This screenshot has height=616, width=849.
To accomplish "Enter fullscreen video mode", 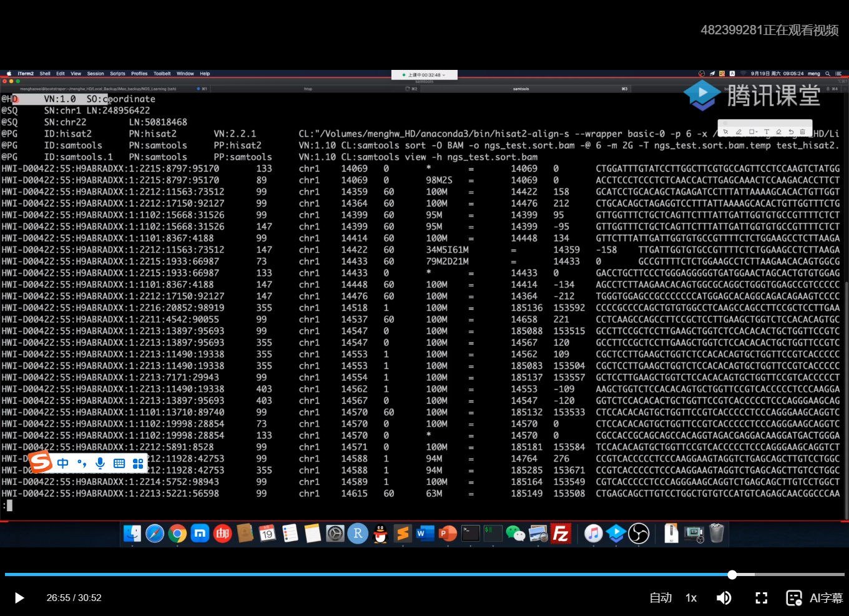I will 762,598.
